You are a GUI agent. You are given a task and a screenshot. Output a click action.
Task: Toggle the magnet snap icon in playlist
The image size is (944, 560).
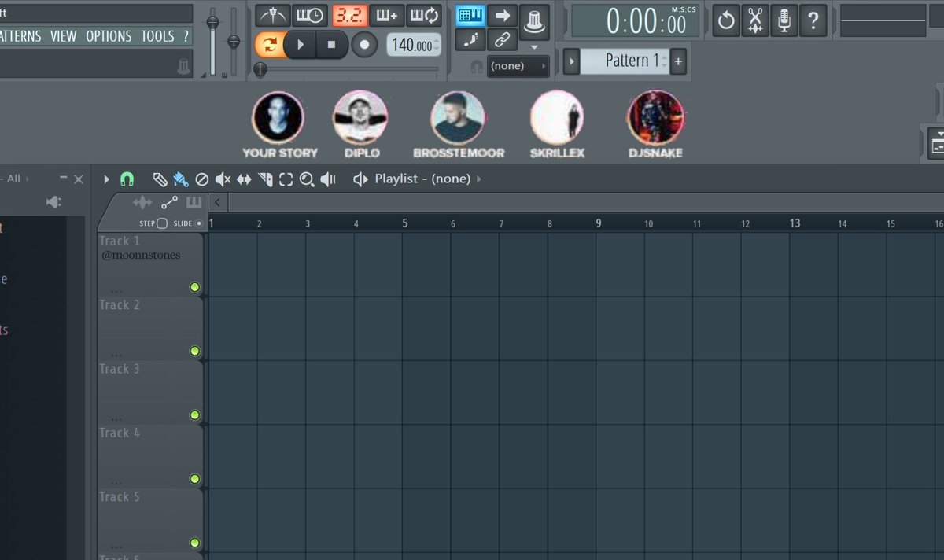(x=127, y=179)
